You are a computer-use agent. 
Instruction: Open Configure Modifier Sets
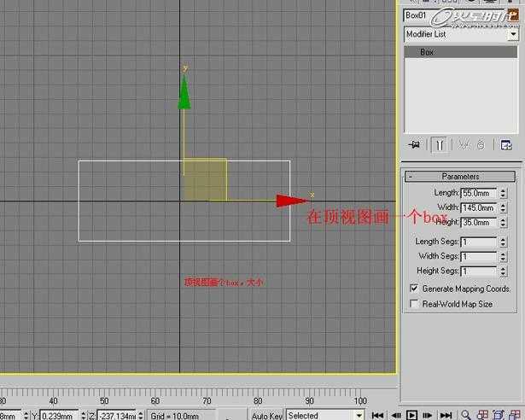[506, 145]
